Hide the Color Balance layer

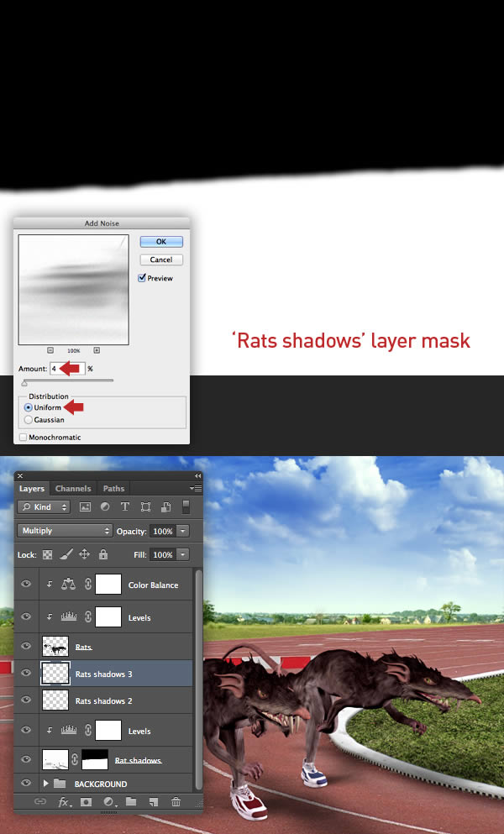[x=25, y=584]
